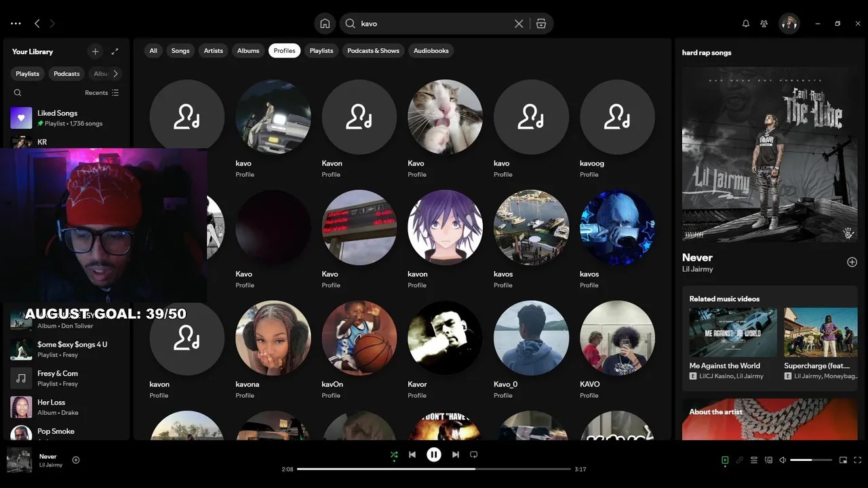The width and height of the screenshot is (868, 488).
Task: Open the Kavor profile
Action: 445,350
